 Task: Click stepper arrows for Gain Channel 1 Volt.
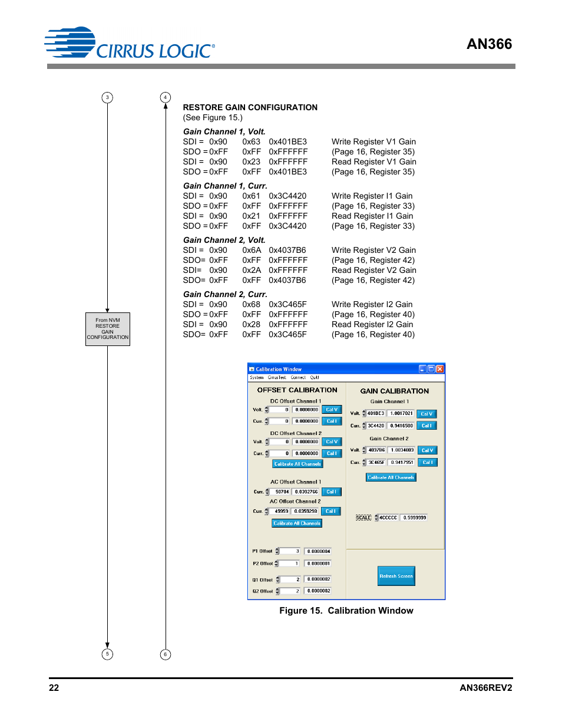click(x=364, y=414)
